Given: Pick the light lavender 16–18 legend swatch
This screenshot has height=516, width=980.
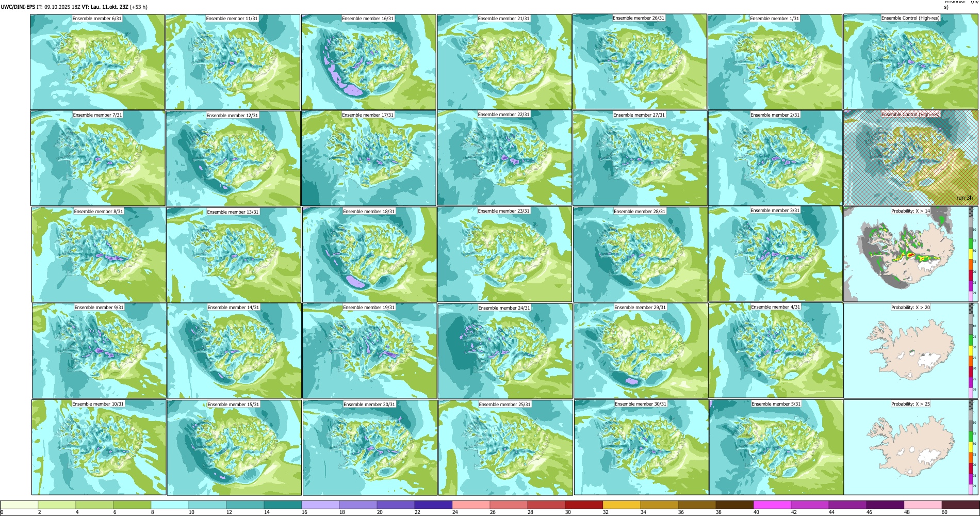Looking at the screenshot, I should 320,505.
